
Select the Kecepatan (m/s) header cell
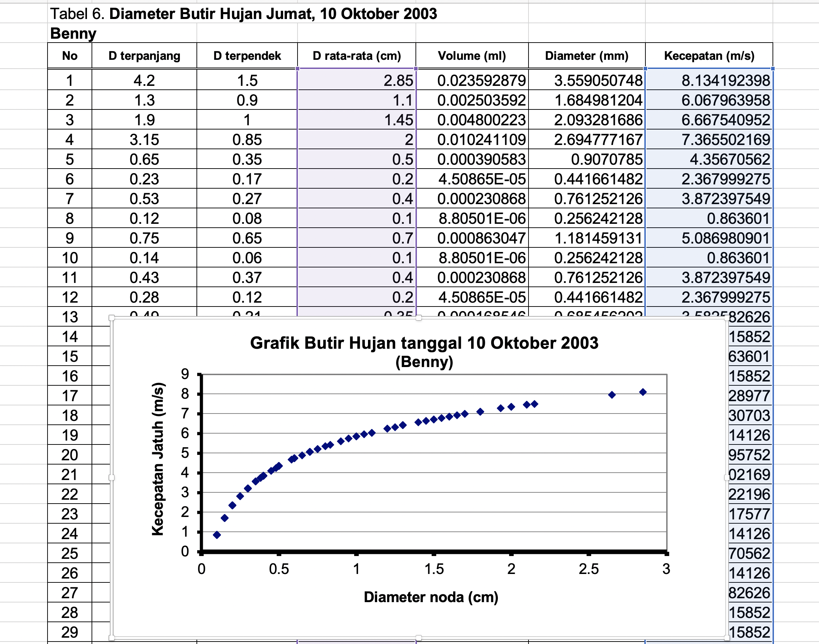709,56
